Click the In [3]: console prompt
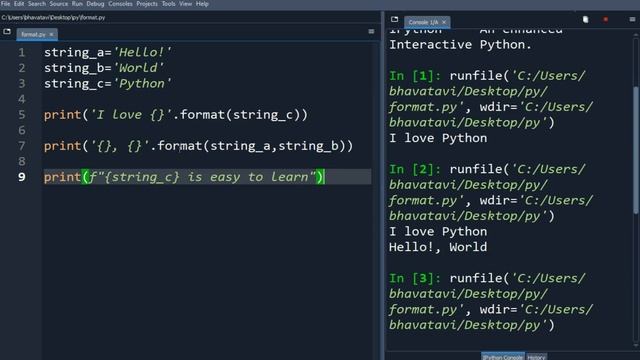 pos(415,278)
